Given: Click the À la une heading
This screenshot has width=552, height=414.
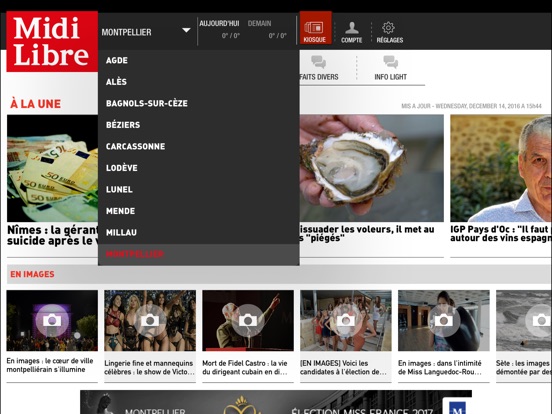Looking at the screenshot, I should pos(36,104).
